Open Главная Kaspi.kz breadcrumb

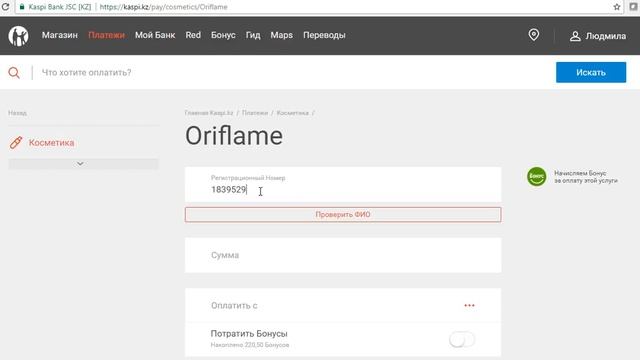point(209,113)
